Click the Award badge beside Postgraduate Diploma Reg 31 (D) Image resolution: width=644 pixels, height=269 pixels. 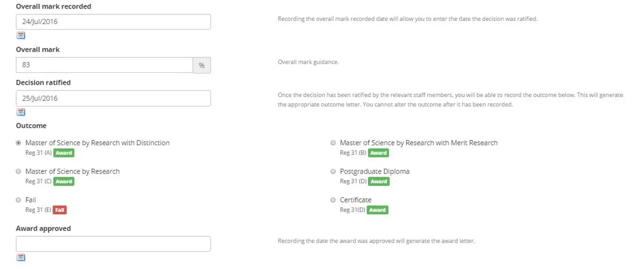(378, 182)
